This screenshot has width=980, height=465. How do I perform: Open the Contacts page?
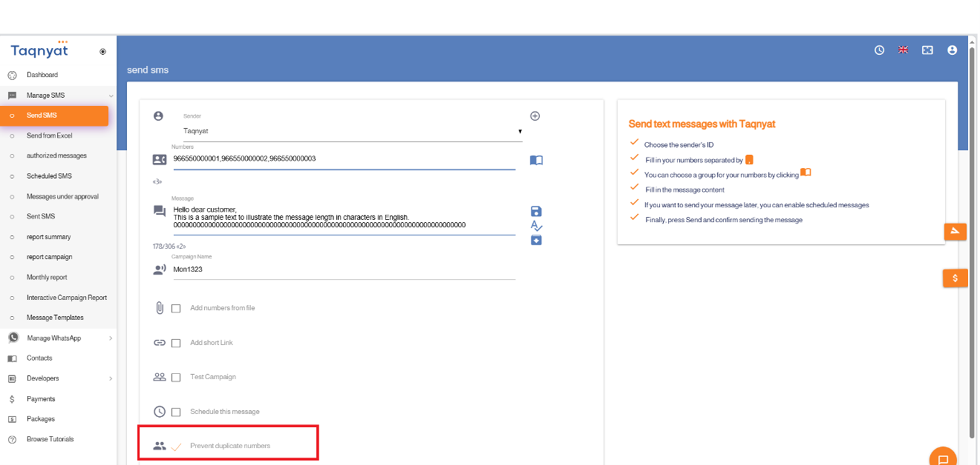click(x=39, y=358)
